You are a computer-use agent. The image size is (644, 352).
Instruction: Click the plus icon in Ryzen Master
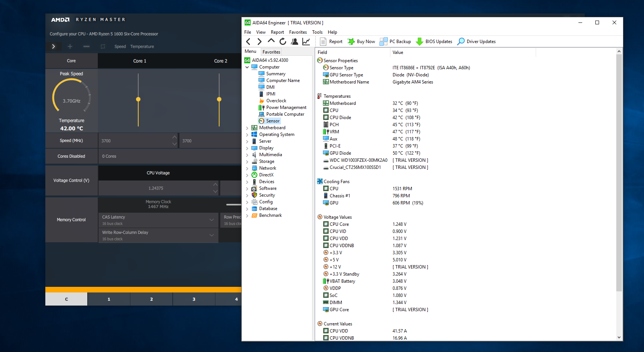click(x=70, y=46)
